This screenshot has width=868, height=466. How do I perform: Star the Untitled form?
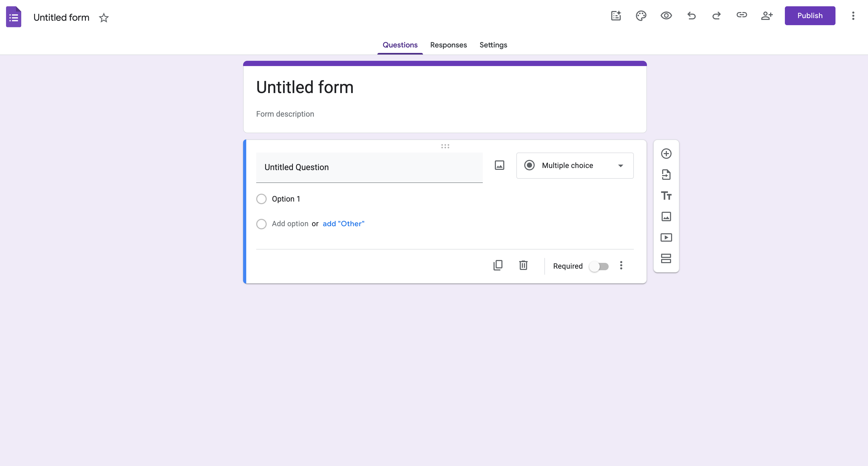pyautogui.click(x=104, y=18)
